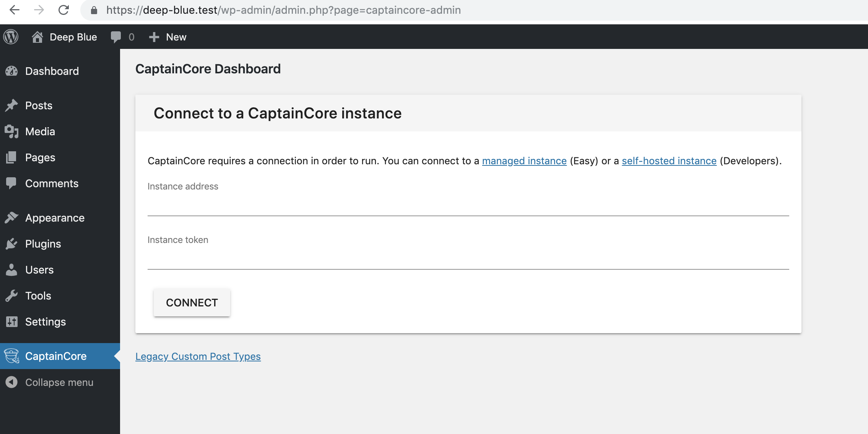The image size is (868, 434).
Task: Click the Posts pushpin icon
Action: coord(11,105)
